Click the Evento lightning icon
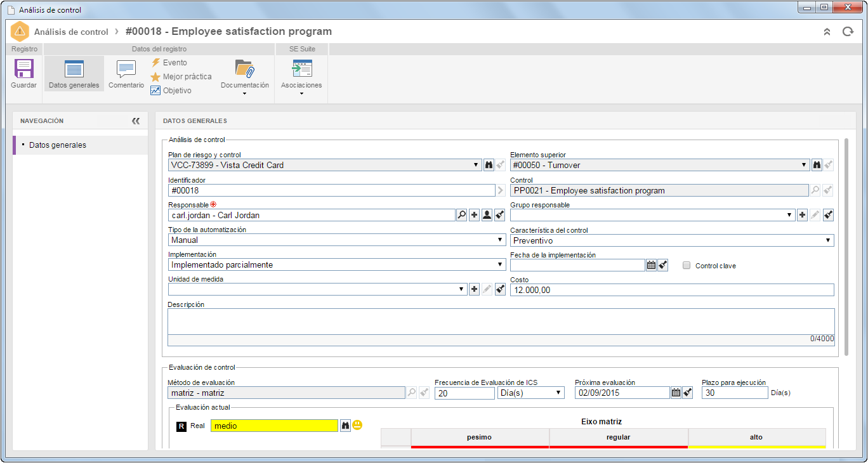The width and height of the screenshot is (868, 463). (155, 63)
